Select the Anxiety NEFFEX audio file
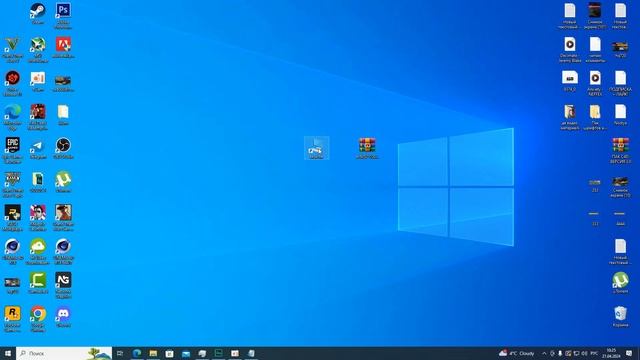640x360 pixels. (x=595, y=78)
